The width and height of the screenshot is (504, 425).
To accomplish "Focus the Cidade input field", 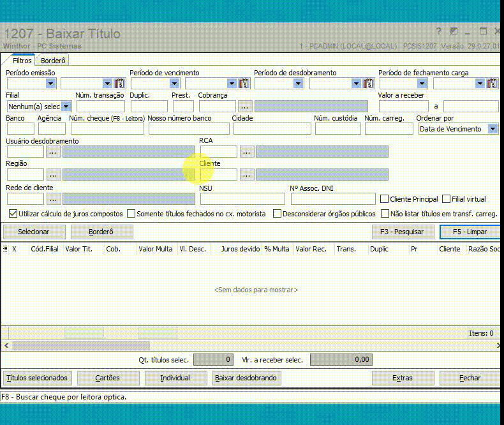I will click(272, 129).
